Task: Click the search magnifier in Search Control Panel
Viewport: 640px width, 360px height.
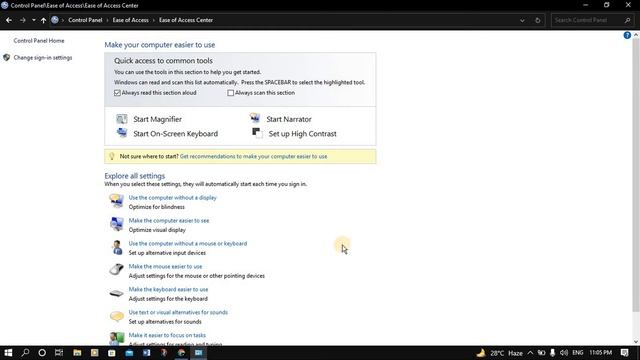Action: [x=627, y=20]
